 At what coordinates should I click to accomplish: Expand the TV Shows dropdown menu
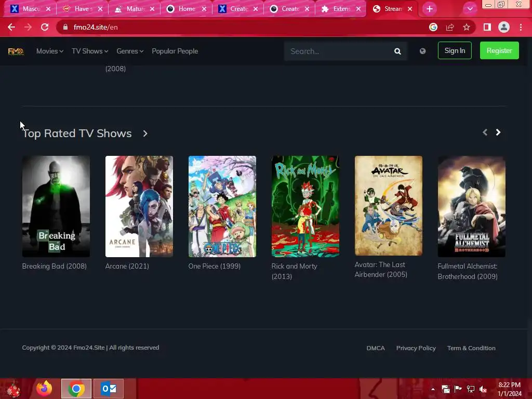click(x=90, y=51)
